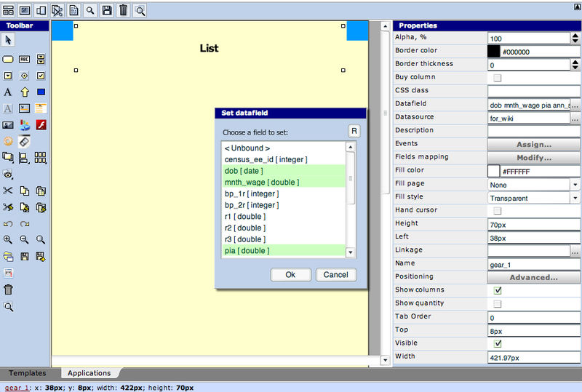The image size is (582, 392).
Task: Switch to the Applications tab
Action: pos(89,373)
